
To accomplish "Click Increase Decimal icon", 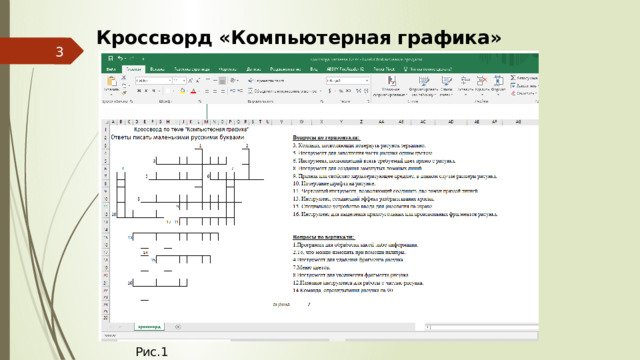I will coord(358,91).
